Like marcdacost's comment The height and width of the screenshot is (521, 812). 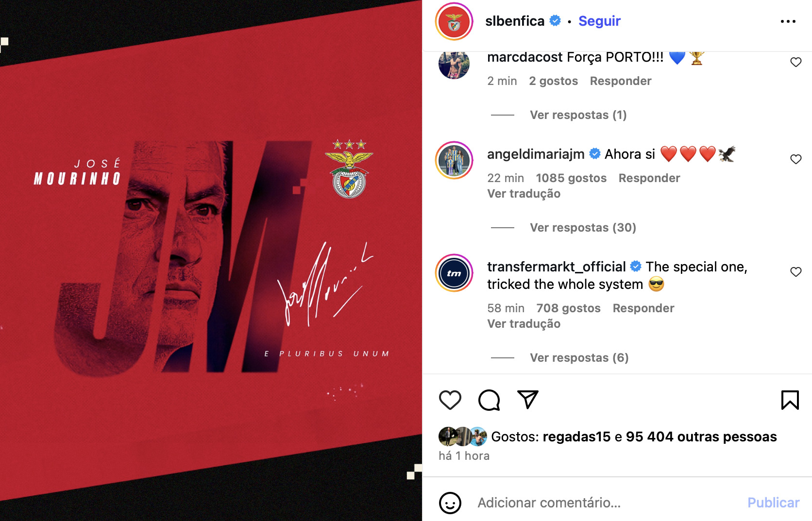point(795,62)
